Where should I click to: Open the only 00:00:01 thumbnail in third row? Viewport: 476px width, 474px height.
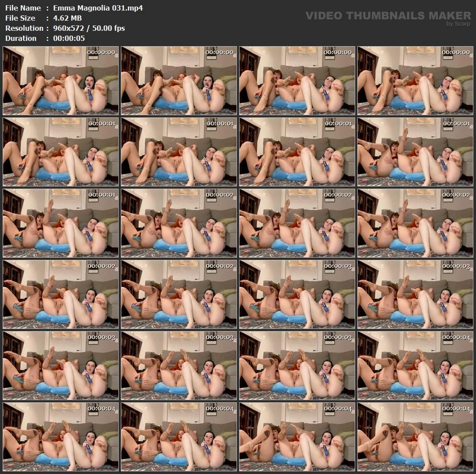pyautogui.click(x=60, y=223)
